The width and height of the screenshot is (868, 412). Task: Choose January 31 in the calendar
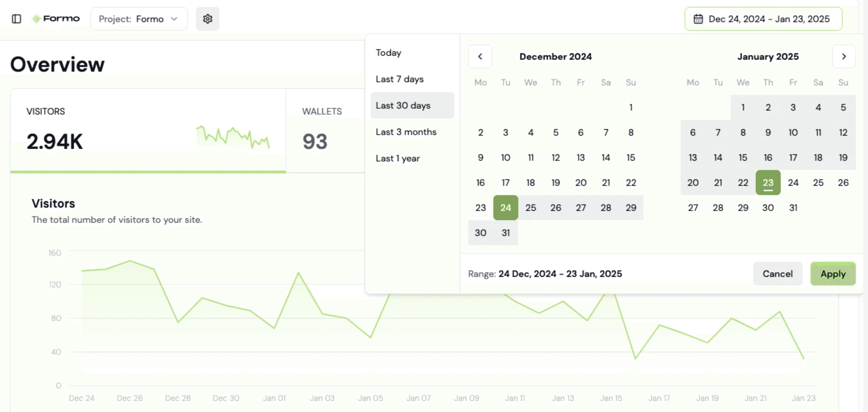click(793, 208)
